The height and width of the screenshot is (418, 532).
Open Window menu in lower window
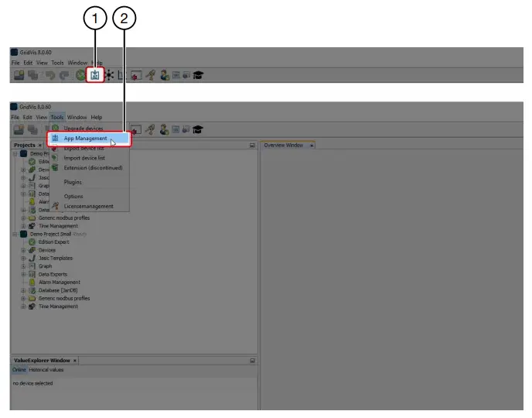click(x=77, y=117)
